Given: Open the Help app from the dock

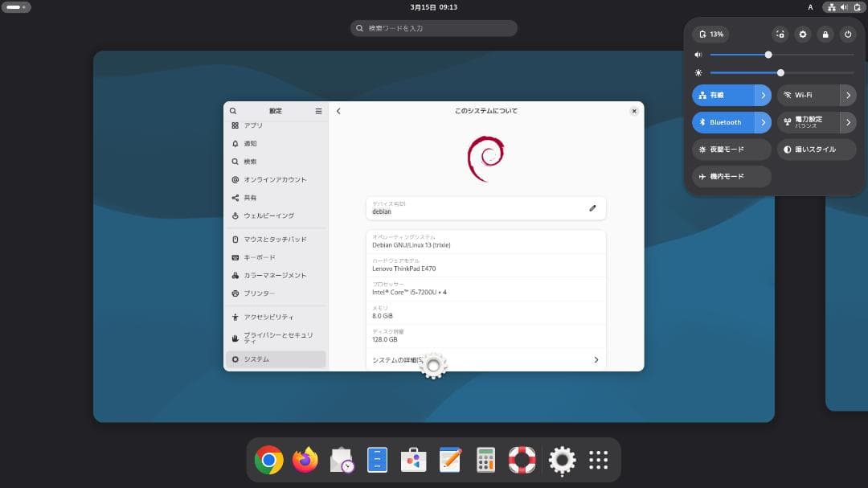Looking at the screenshot, I should coord(522,460).
